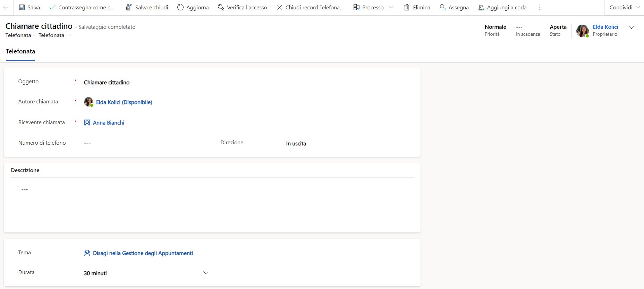Mark the call as completed with the checkmark
Image resolution: width=644 pixels, height=289 pixels.
[x=52, y=7]
